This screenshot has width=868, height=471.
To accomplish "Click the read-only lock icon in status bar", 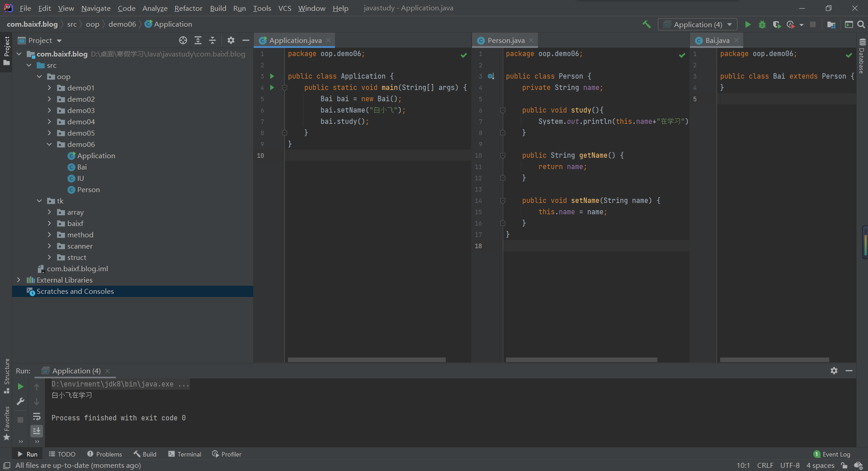I will click(844, 465).
